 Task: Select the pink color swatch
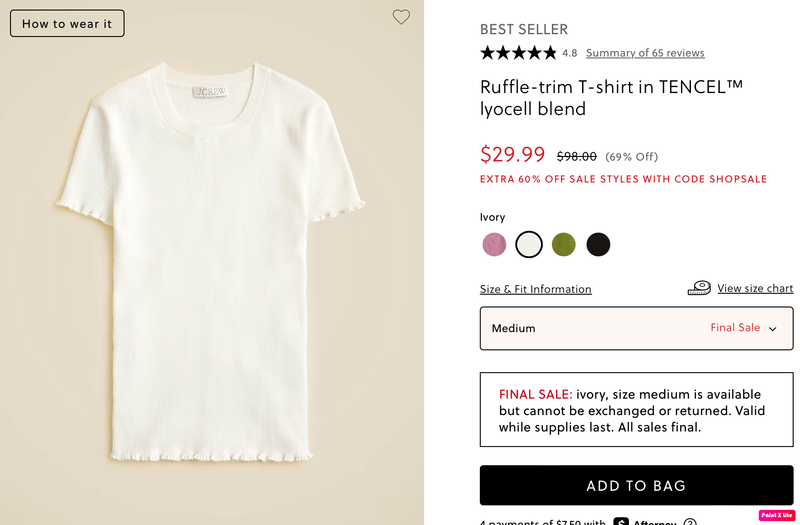tap(494, 244)
